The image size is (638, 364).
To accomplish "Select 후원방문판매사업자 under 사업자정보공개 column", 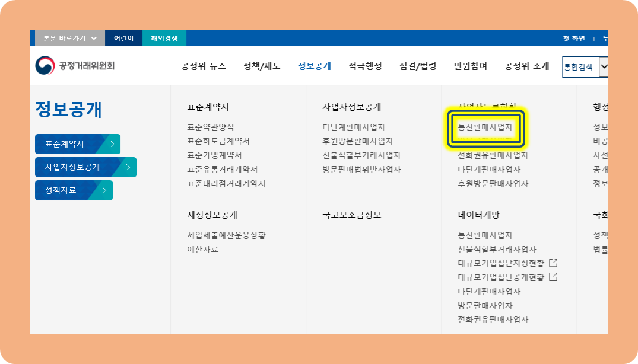I will 358,141.
